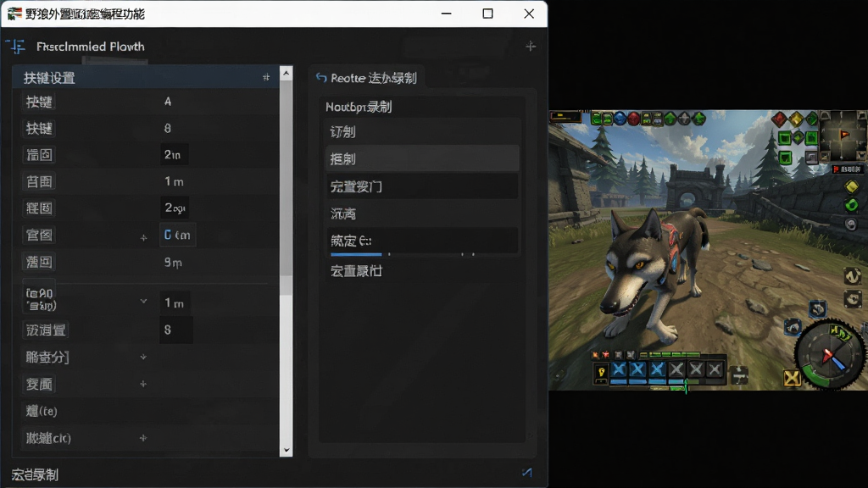
Task: Select the 煞定 E:: list item
Action: click(422, 241)
